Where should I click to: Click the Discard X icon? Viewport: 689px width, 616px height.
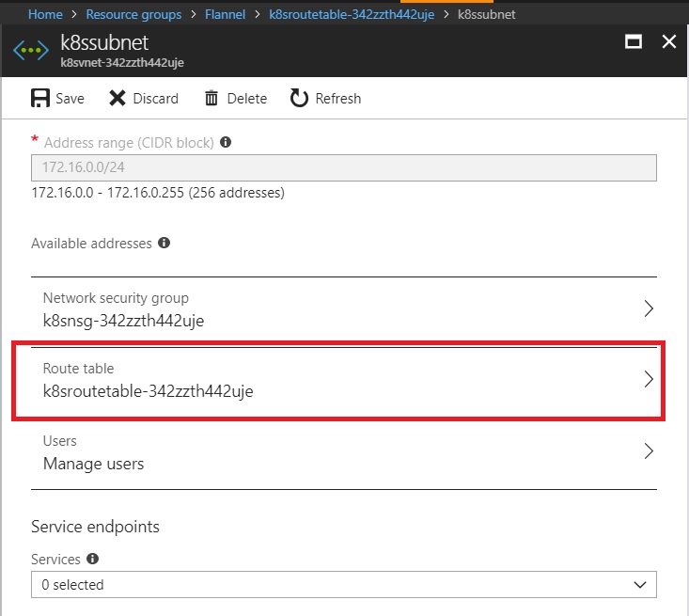point(117,98)
